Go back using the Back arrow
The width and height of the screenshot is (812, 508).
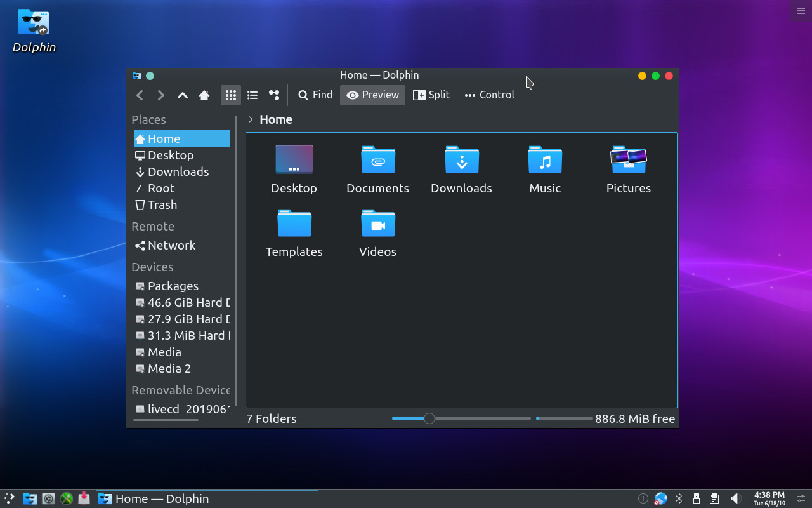140,95
